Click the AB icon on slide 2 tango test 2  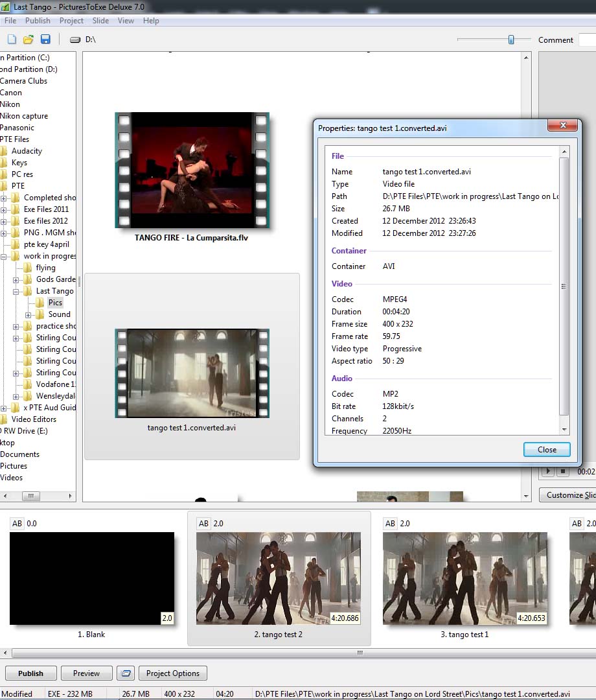tap(203, 523)
